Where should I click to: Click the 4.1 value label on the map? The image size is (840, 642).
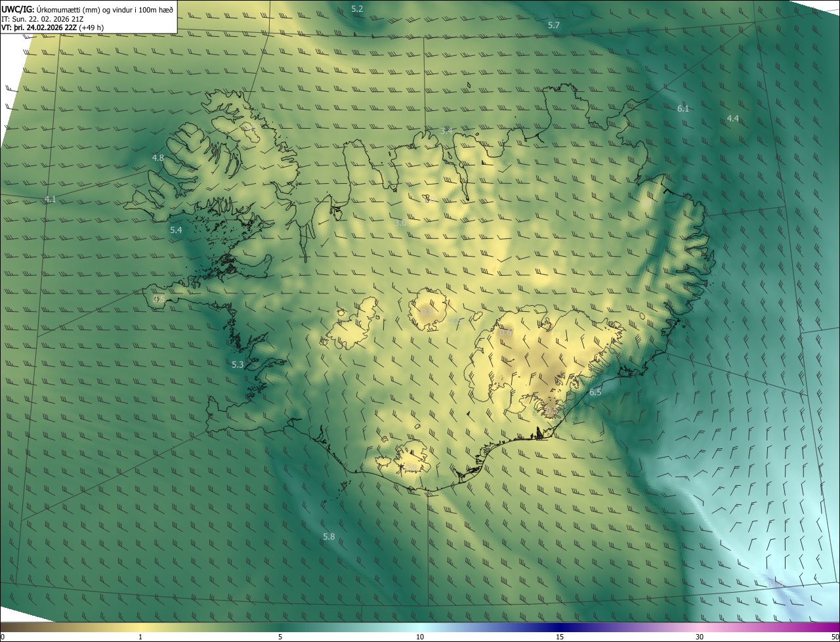point(51,199)
